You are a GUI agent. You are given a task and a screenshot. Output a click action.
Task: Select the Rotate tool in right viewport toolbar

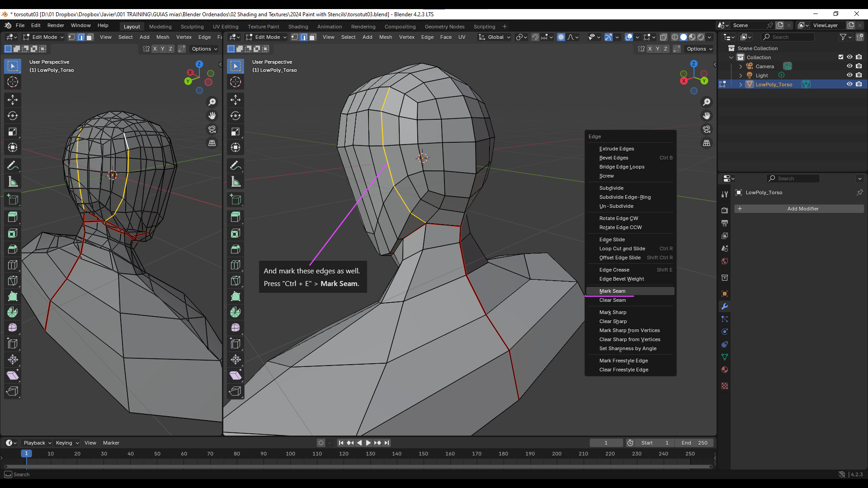236,116
